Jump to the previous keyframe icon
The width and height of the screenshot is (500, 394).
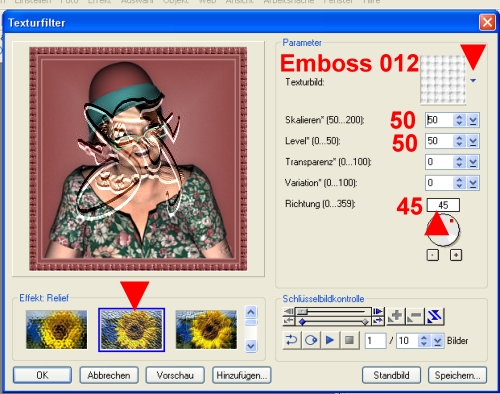point(289,321)
